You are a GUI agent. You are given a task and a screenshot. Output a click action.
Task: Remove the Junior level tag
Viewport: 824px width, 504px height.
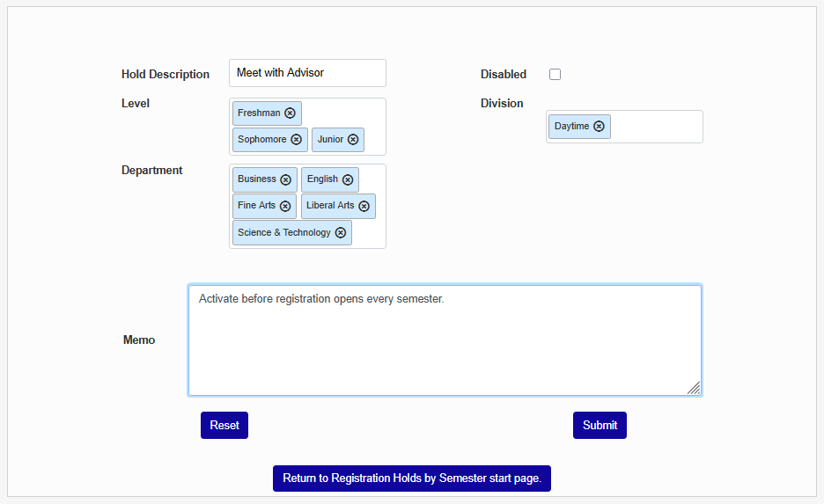click(353, 139)
